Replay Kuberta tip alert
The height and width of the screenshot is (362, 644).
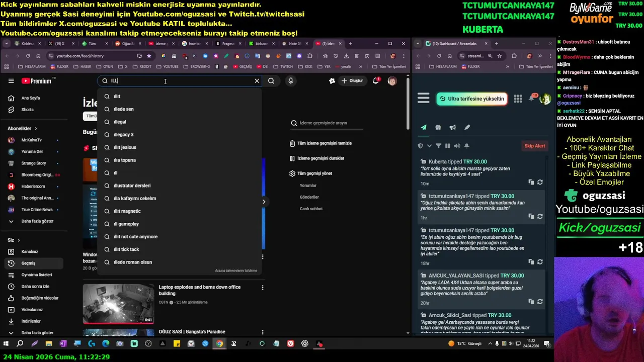[540, 182]
